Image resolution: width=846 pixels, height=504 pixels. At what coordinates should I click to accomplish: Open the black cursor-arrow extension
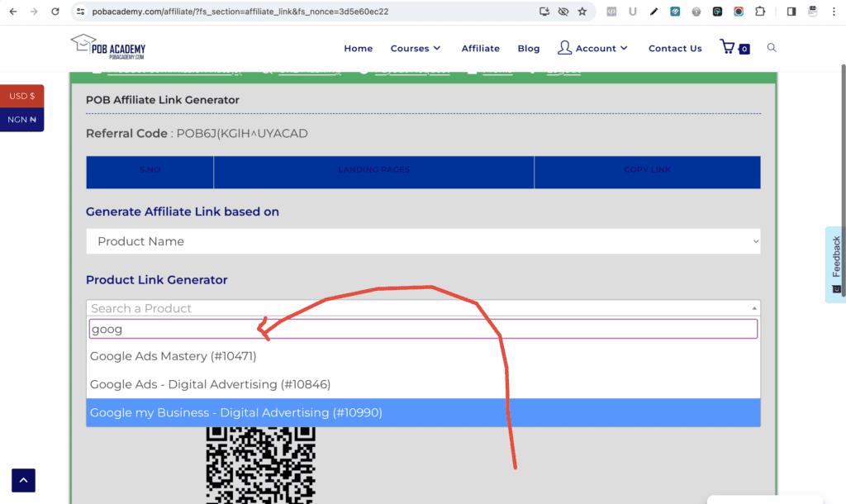pyautogui.click(x=718, y=12)
